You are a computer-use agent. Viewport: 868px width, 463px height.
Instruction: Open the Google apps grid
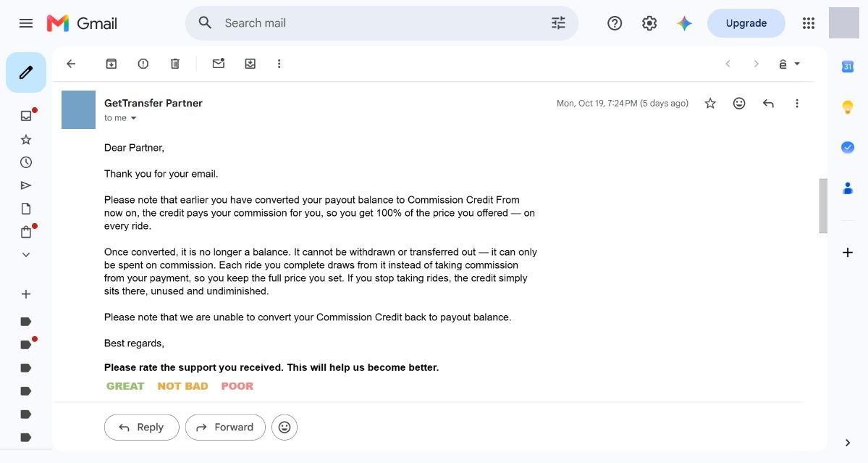pos(808,23)
